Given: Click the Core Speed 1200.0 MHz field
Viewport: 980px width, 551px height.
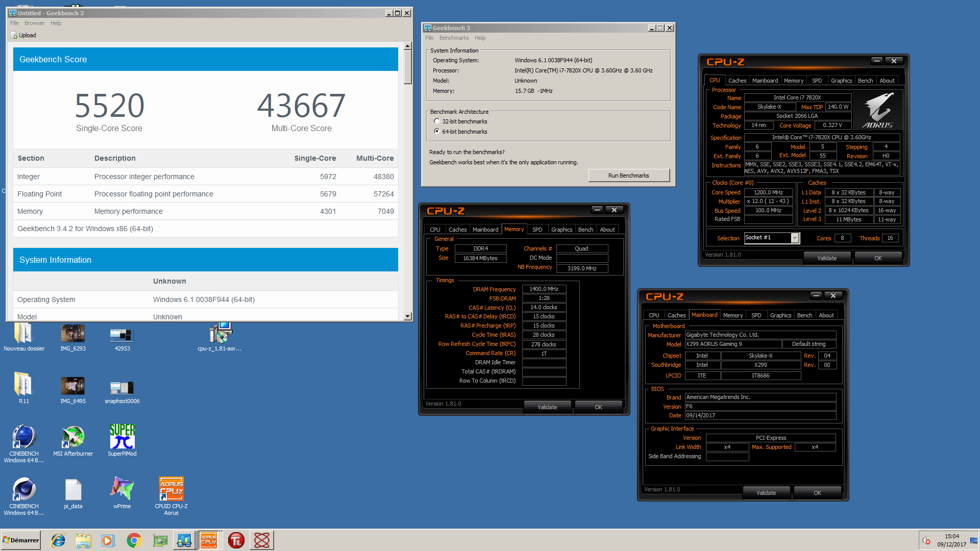Looking at the screenshot, I should coord(768,192).
